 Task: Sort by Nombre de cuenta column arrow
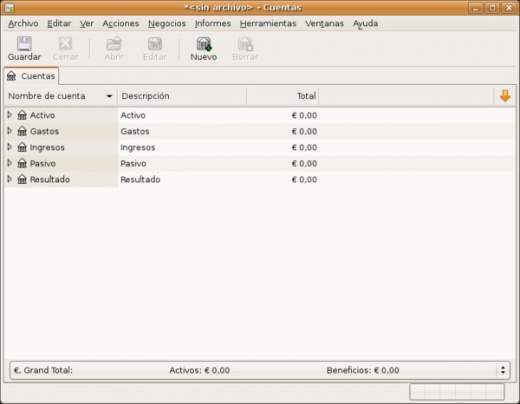(109, 96)
